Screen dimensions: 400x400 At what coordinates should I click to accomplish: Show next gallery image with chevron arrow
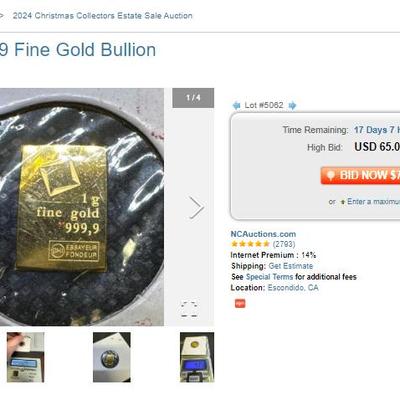[196, 207]
